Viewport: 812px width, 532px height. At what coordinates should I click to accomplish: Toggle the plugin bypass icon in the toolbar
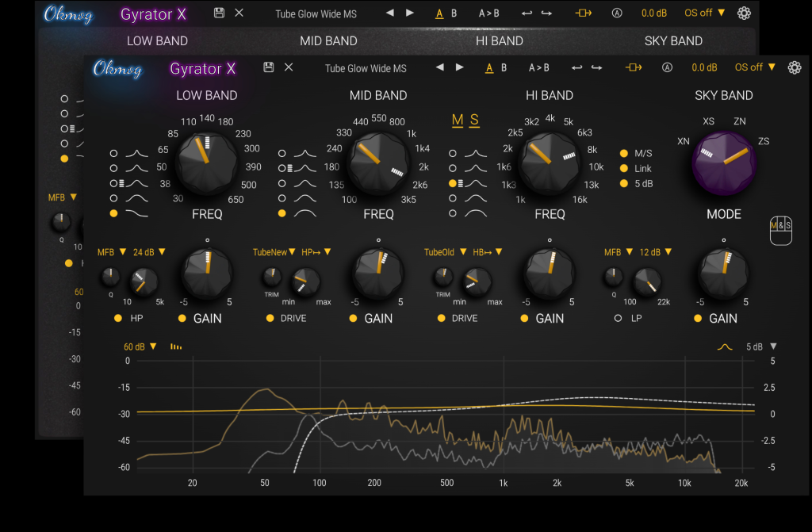tap(634, 68)
